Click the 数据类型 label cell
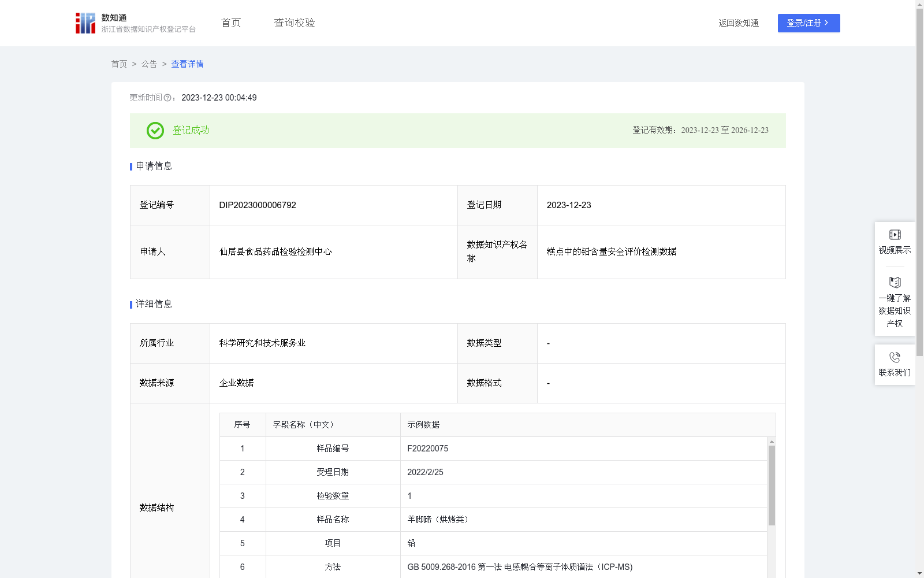Screen dimensions: 924x578 pyautogui.click(x=497, y=343)
